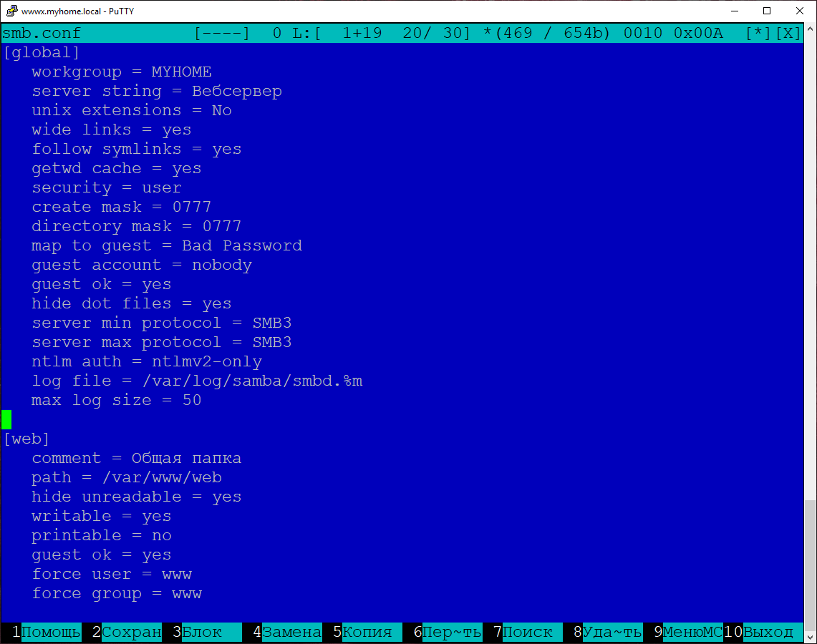Click the wide links = yes line

(x=112, y=130)
